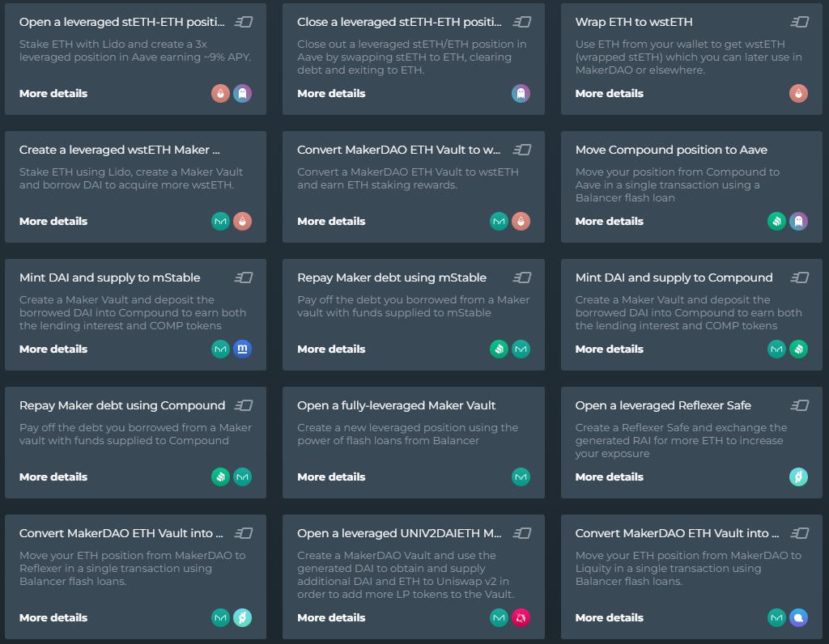Select the 'Wrap ETH to wstETH' card title
Viewport: 829px width, 644px height.
coord(634,22)
